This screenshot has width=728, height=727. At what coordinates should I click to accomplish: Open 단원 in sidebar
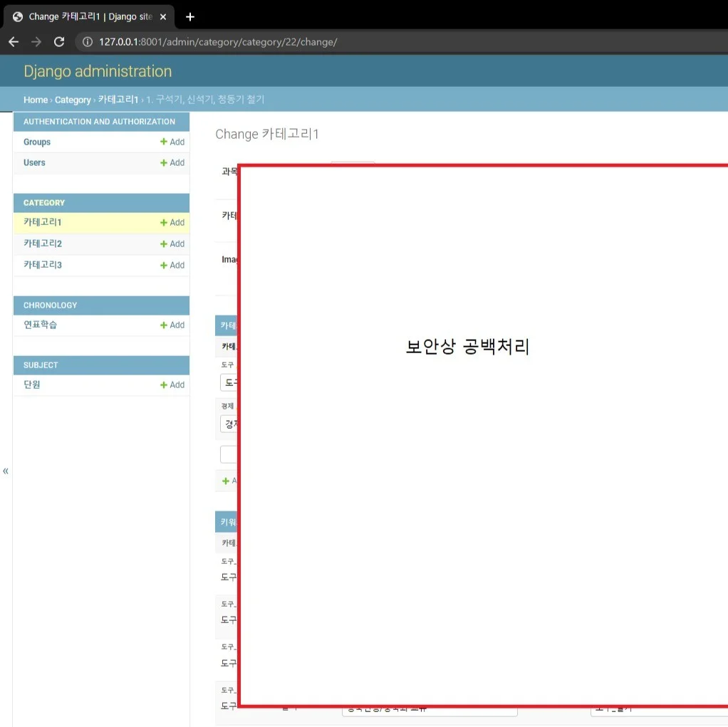click(x=32, y=385)
